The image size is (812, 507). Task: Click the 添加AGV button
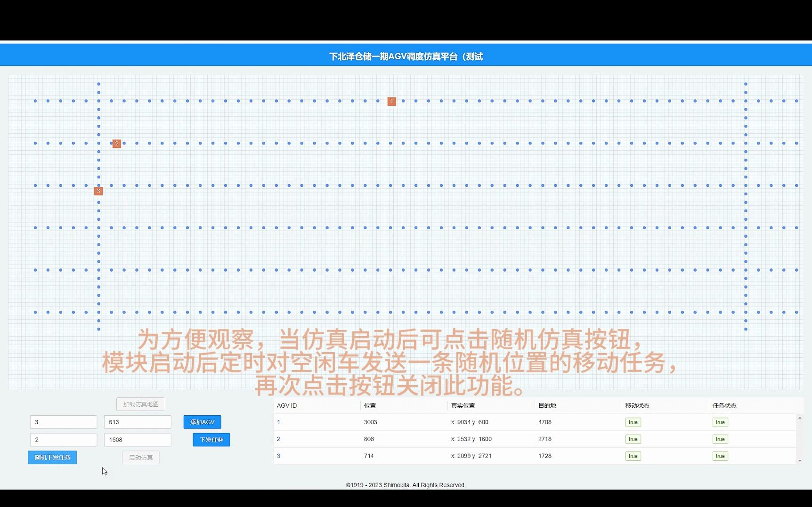(x=202, y=422)
